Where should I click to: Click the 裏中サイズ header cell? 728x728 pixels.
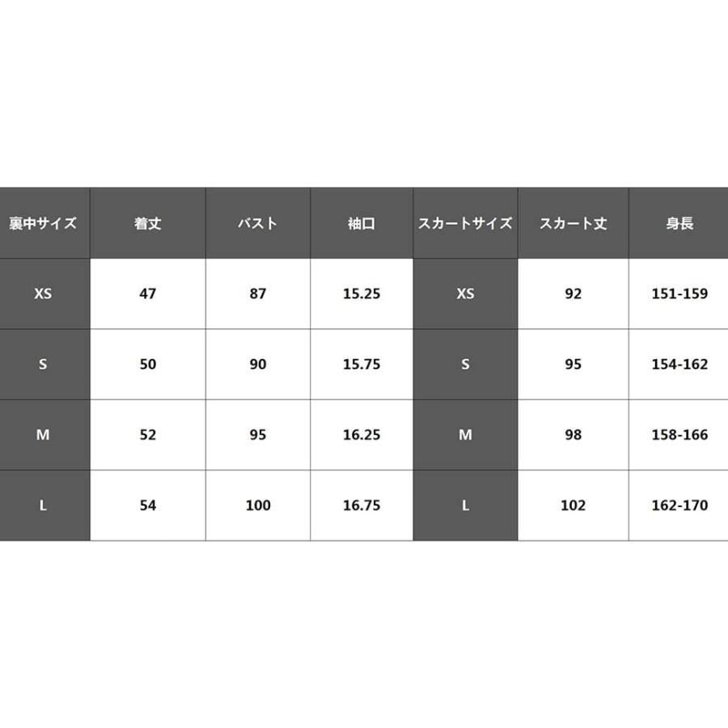[x=44, y=223]
